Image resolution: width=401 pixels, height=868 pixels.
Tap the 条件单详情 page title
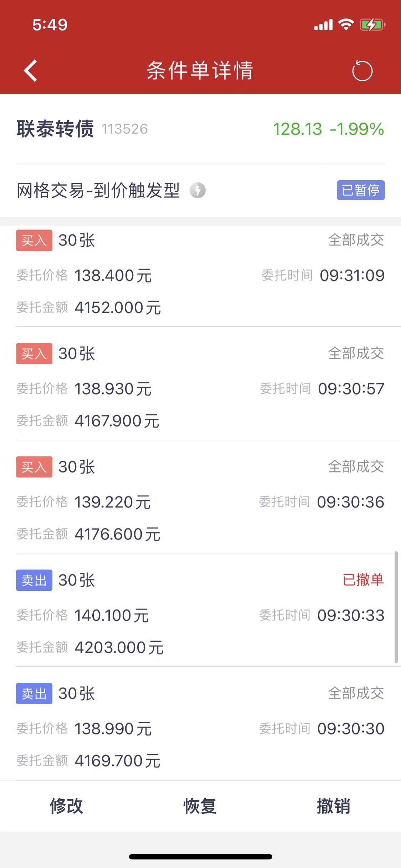(200, 70)
